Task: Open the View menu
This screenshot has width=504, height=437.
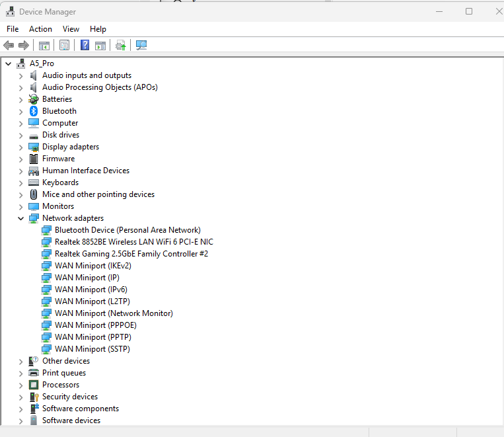Action: tap(71, 29)
